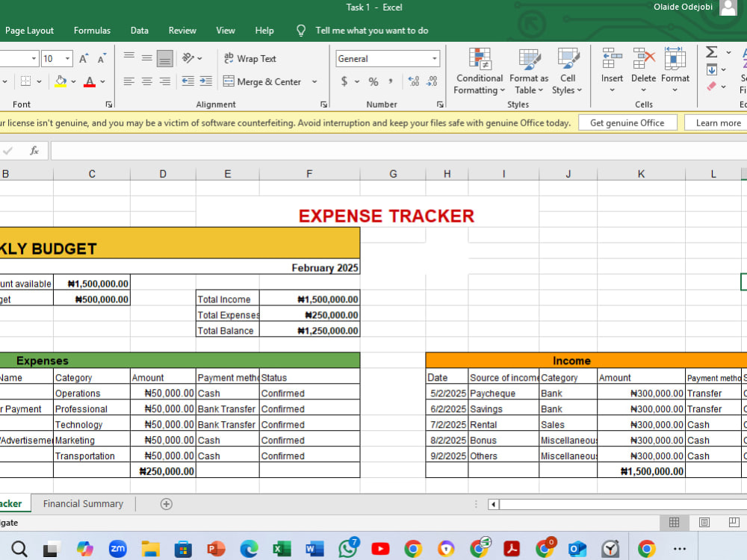Open YouTube from the taskbar
Image resolution: width=747 pixels, height=560 pixels.
point(380,549)
